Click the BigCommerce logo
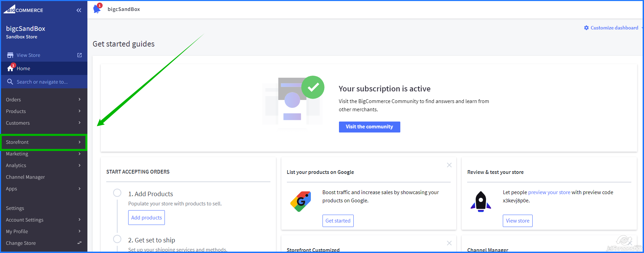Screen dimensions: 644x253 click(x=23, y=10)
